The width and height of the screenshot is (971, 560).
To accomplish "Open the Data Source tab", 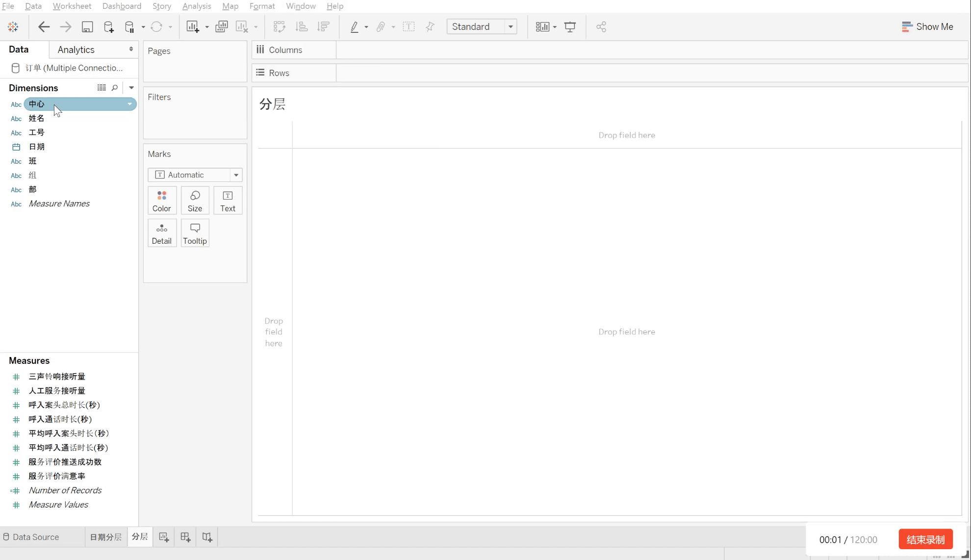I will (31, 537).
